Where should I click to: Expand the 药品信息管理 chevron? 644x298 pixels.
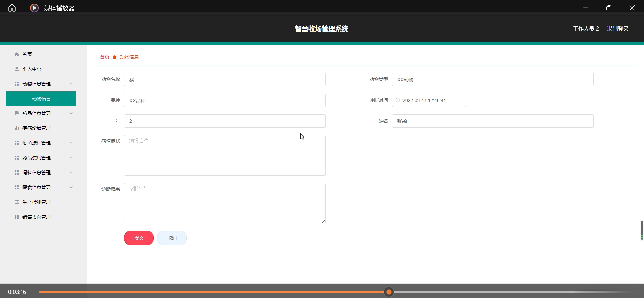(71, 113)
